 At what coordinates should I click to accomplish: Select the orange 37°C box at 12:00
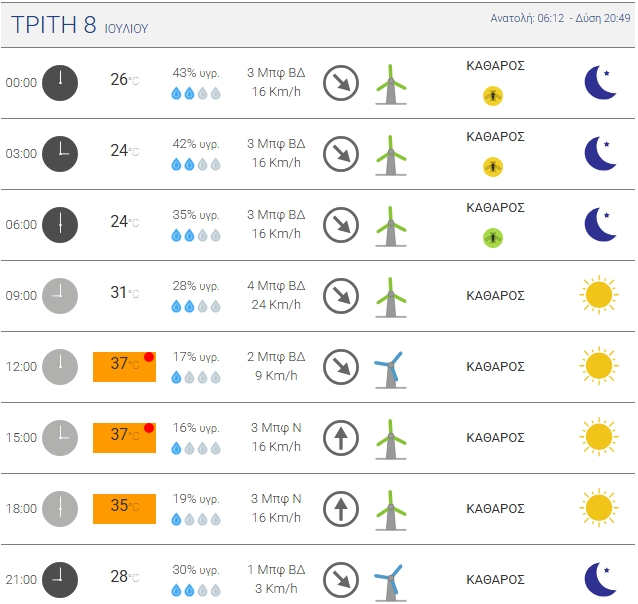pyautogui.click(x=124, y=367)
